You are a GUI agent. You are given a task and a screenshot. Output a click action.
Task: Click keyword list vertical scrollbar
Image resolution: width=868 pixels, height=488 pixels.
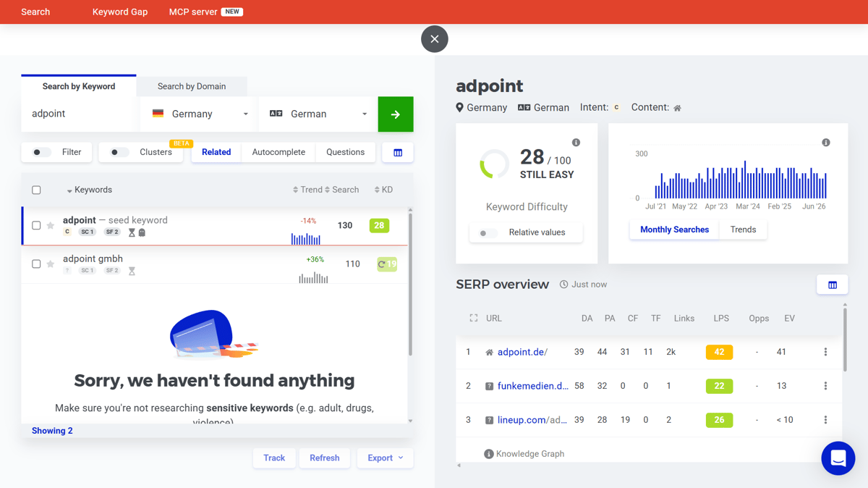[x=410, y=284]
